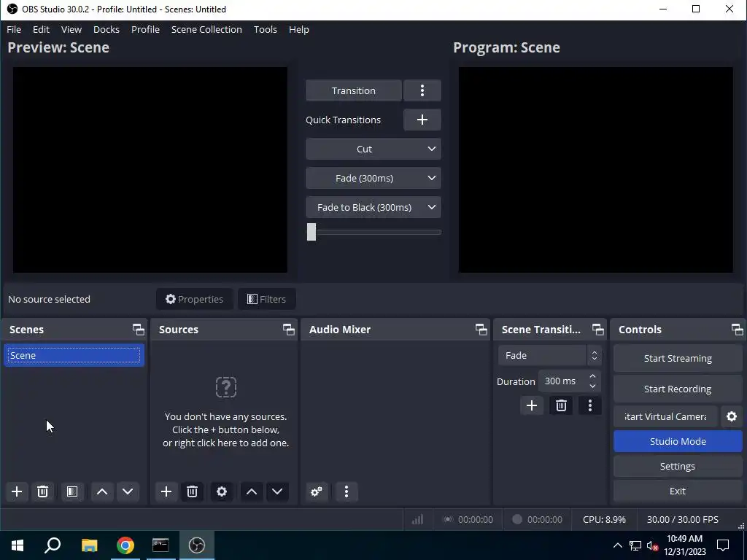
Task: Float the Sources dock panel
Action: pyautogui.click(x=289, y=330)
